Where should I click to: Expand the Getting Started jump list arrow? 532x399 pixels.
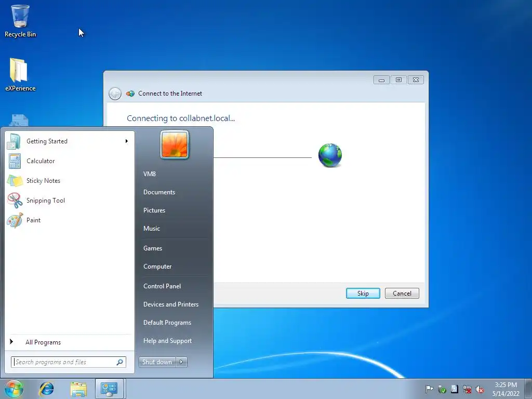127,141
